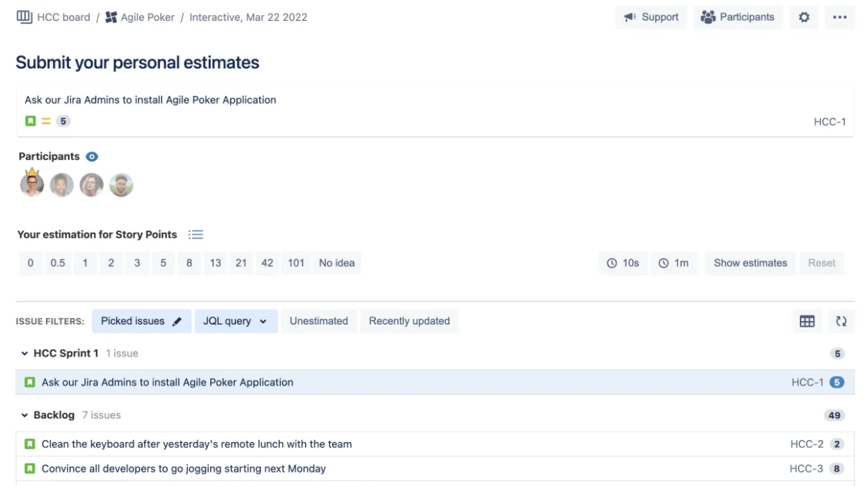Open the HCC board breadcrumb link
Image resolution: width=868 pixels, height=486 pixels.
(64, 17)
